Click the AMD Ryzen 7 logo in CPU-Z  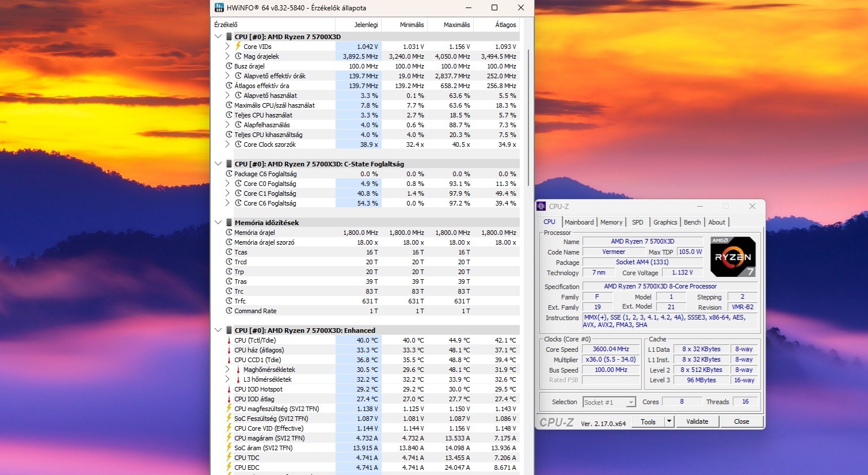[x=733, y=257]
